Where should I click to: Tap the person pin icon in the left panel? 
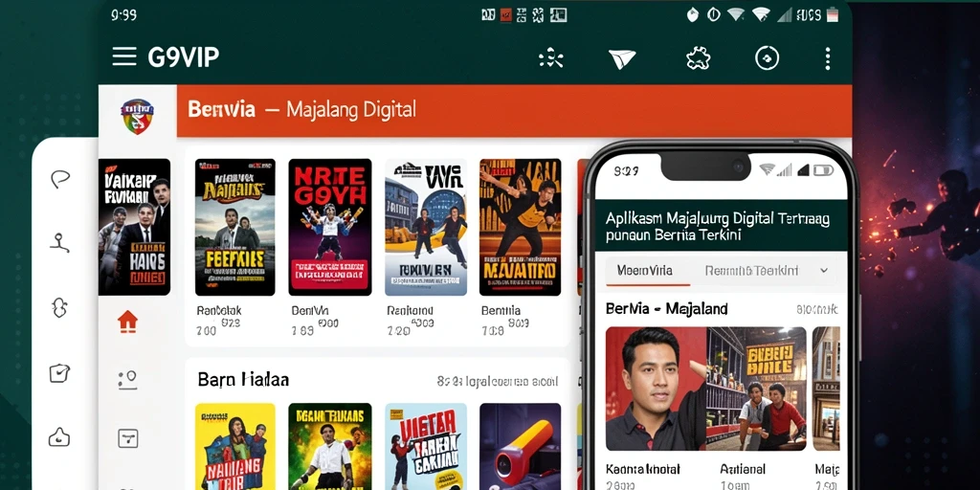59,242
